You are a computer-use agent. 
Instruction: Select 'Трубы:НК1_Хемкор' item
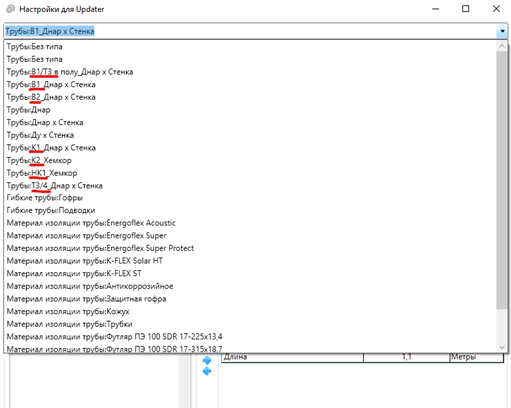(x=42, y=173)
